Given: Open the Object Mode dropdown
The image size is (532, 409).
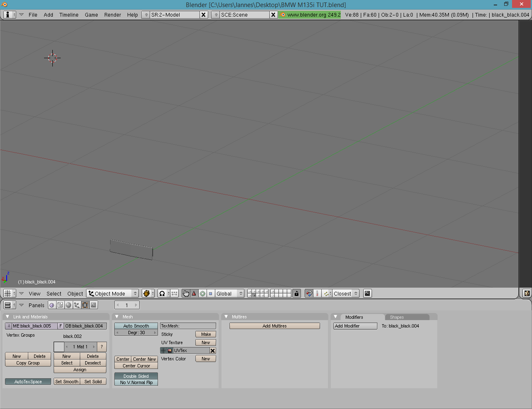Looking at the screenshot, I should pyautogui.click(x=113, y=293).
